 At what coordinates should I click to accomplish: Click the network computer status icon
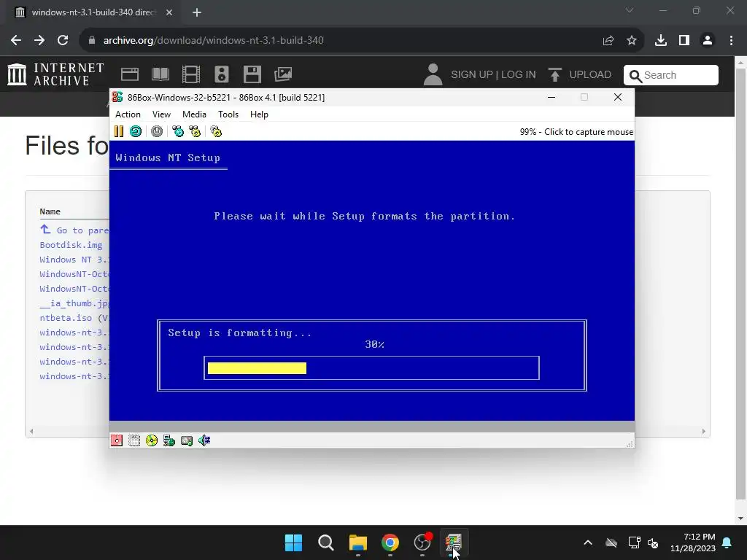pos(169,440)
